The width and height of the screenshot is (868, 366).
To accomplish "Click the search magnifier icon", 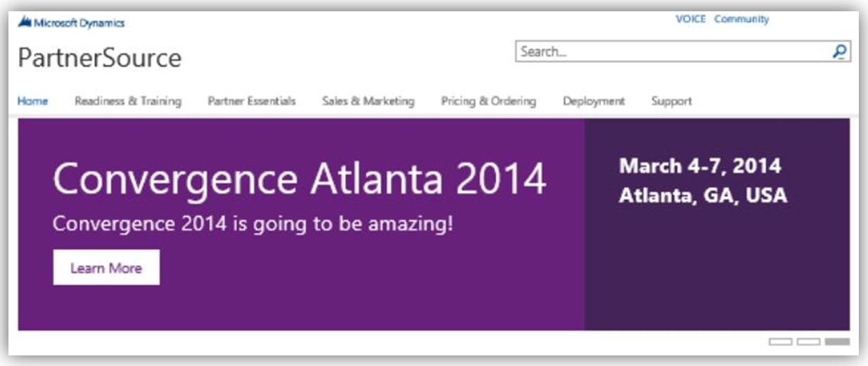I will 839,51.
